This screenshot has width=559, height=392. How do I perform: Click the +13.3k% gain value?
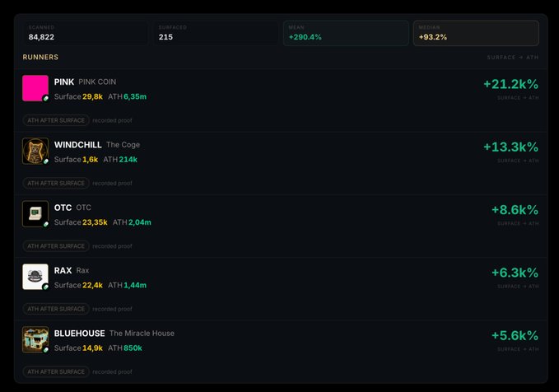(511, 147)
